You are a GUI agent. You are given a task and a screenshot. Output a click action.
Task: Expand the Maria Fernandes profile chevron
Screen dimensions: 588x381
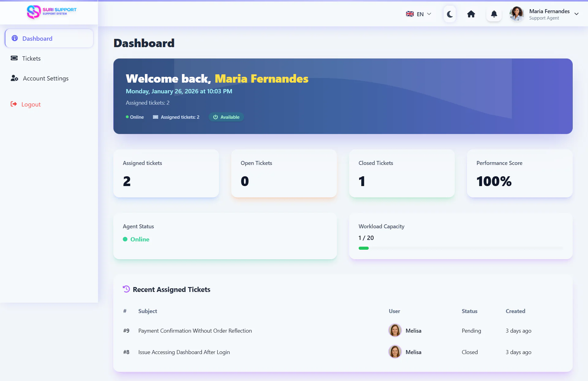[x=576, y=14]
